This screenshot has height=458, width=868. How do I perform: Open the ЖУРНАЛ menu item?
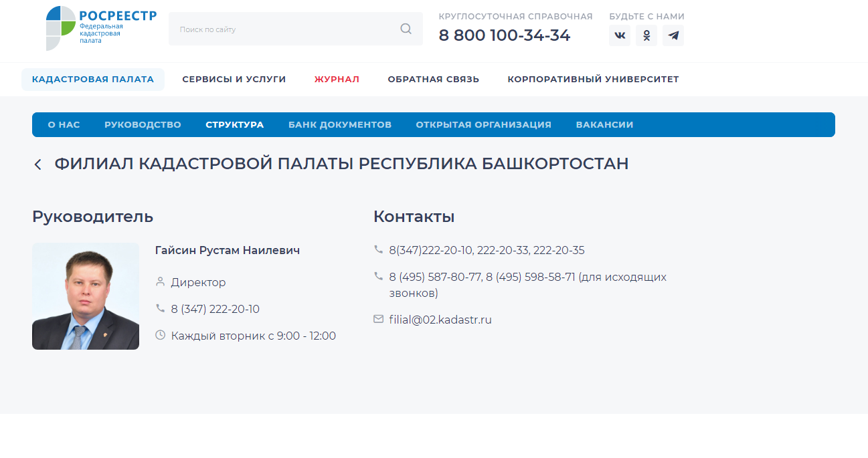pos(337,79)
